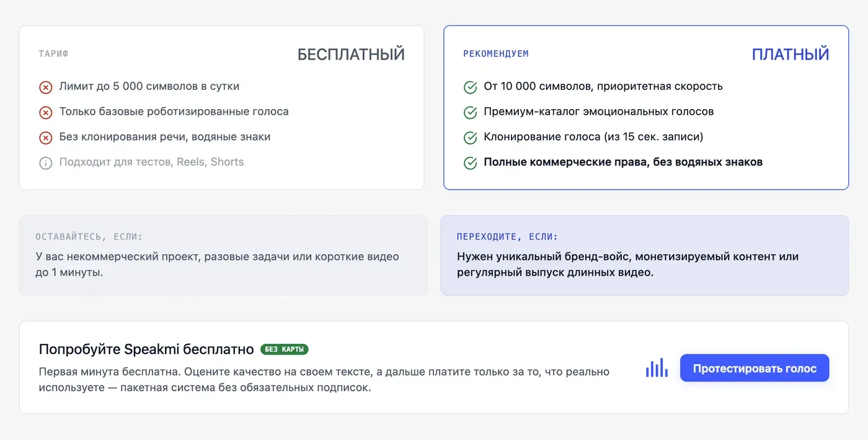Click text 'Подходит для тестов, Reels, Shorts'
Image resolution: width=868 pixels, height=440 pixels.
click(x=151, y=162)
